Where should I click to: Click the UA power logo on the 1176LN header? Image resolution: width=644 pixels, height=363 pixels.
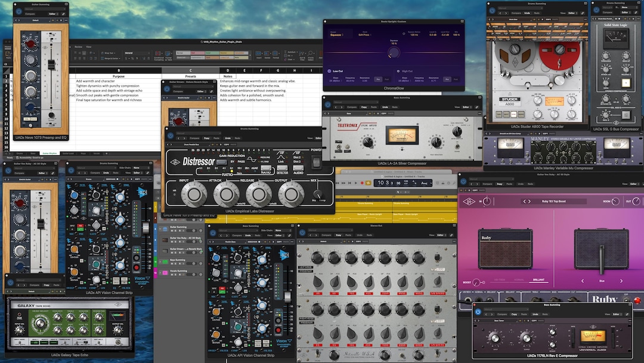click(478, 312)
